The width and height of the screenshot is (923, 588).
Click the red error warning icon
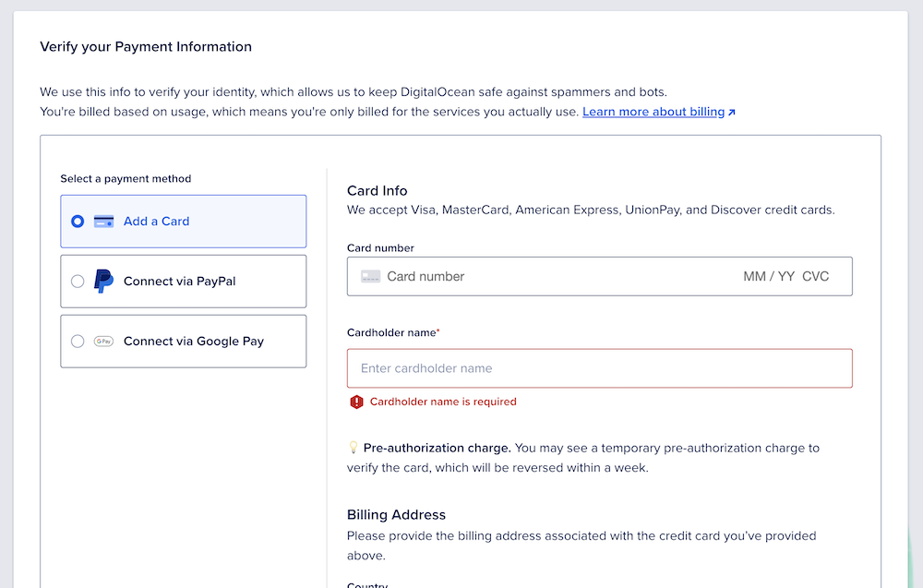(357, 402)
